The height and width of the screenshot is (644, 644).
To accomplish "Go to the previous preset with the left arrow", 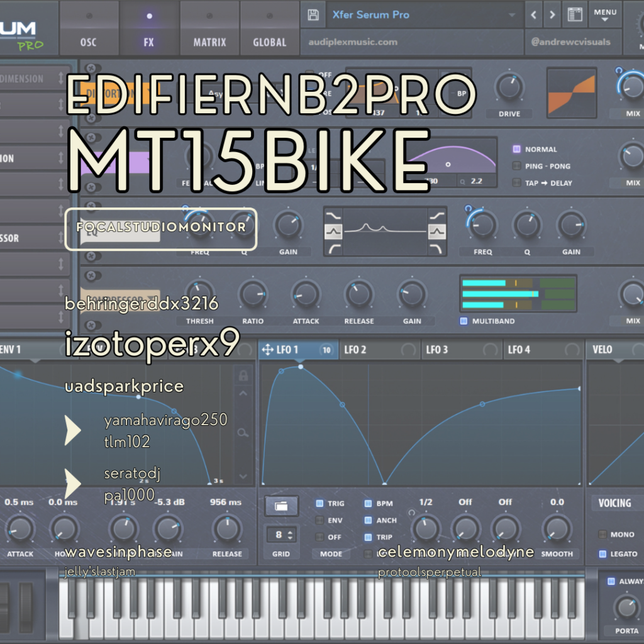I will (533, 15).
